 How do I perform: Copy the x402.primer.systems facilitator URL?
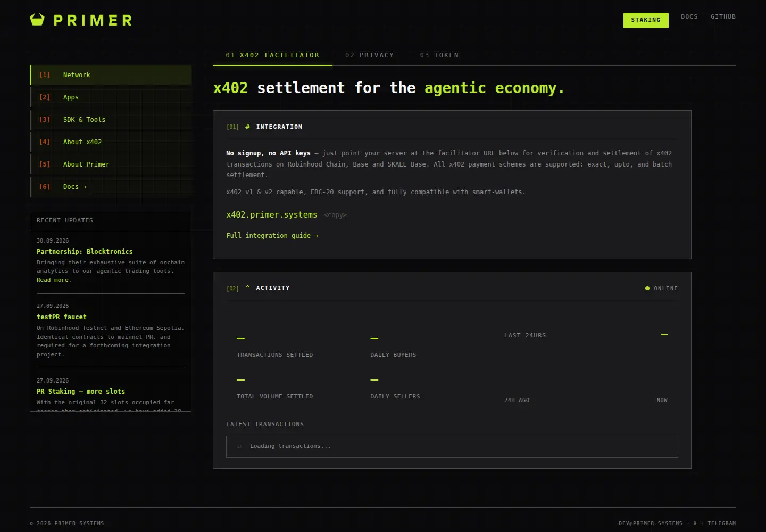[x=335, y=215]
